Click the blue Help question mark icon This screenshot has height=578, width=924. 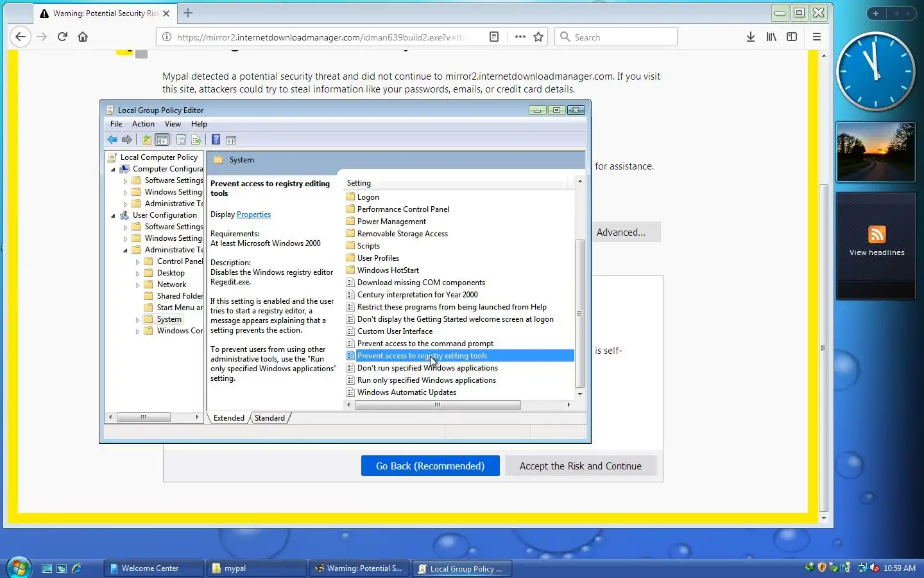216,140
